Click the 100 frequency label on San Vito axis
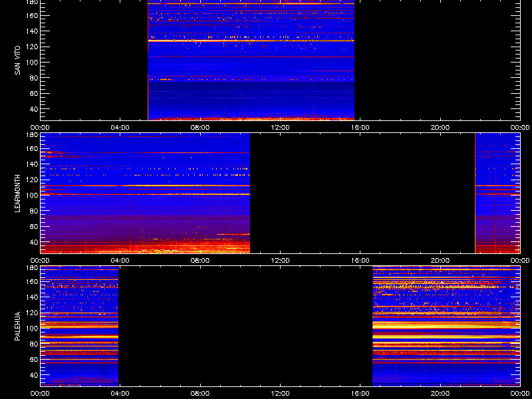 coord(31,62)
